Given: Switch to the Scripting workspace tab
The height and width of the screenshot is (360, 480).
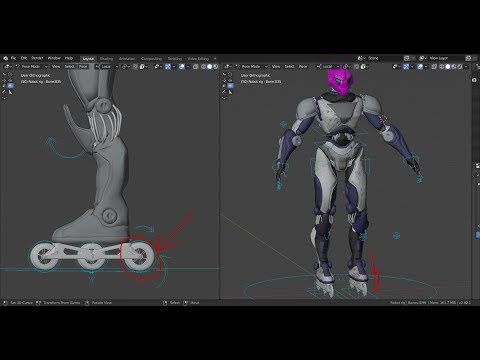Looking at the screenshot, I should (175, 59).
